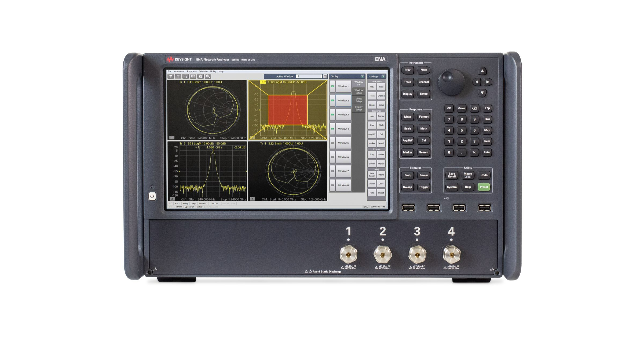
Task: Switch to the Display Setup tab
Action: (358, 108)
